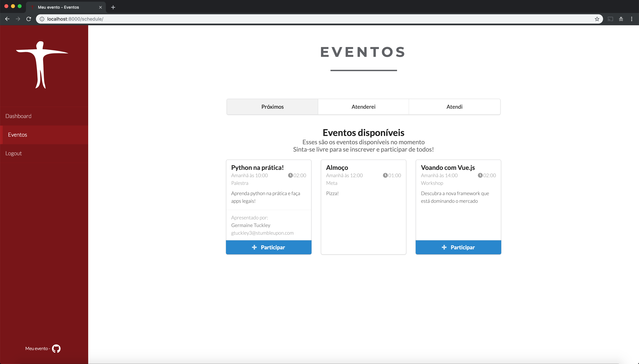Click the GitHub icon in sidebar footer
The width and height of the screenshot is (639, 364).
coord(56,349)
